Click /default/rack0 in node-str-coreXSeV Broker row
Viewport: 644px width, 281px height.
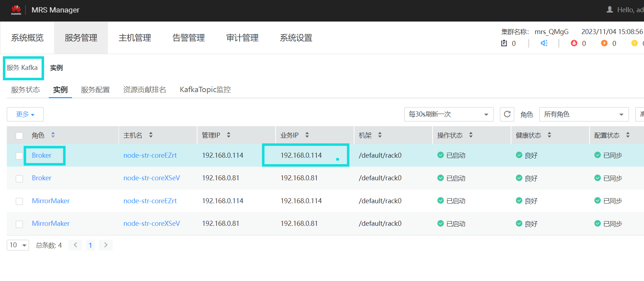point(380,178)
